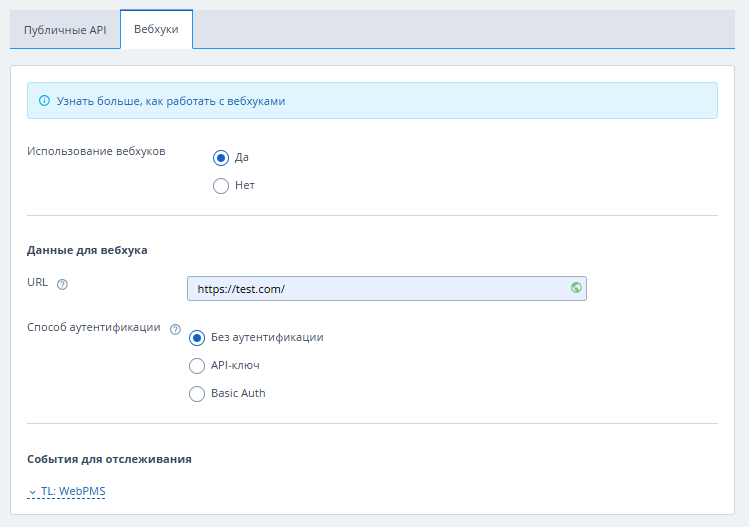Click the URL label text
Screen dimensions: 749x527
tap(37, 282)
